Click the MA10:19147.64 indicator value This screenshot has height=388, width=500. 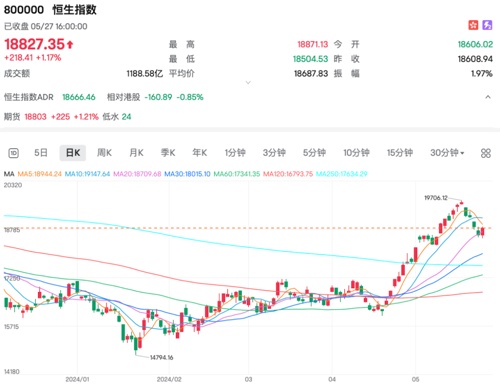[x=87, y=174]
